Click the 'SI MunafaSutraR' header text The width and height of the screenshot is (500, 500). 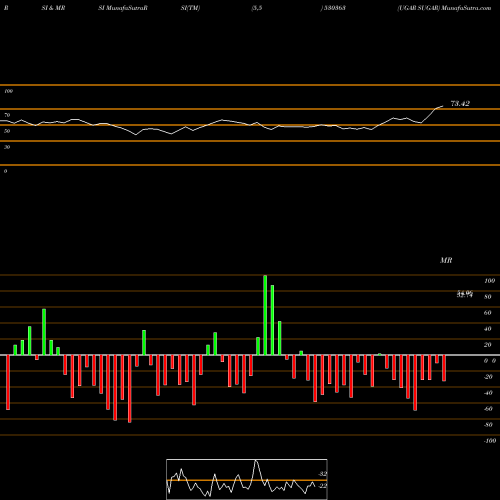(123, 8)
